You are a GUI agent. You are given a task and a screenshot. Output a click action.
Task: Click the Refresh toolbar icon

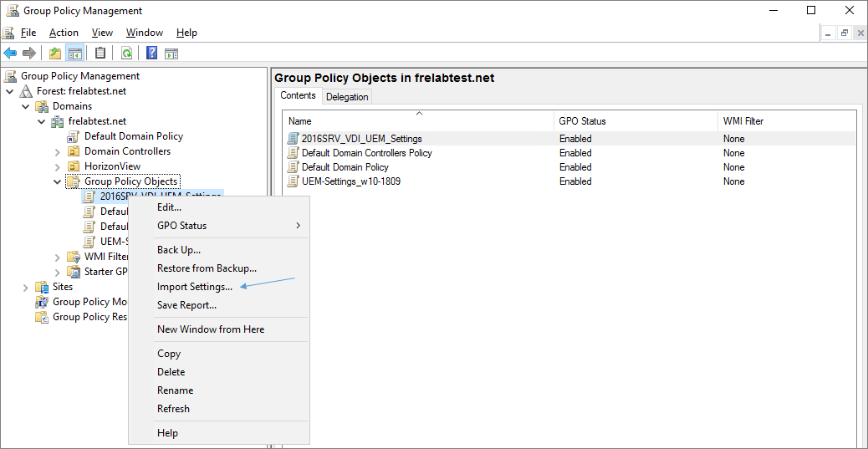point(126,54)
